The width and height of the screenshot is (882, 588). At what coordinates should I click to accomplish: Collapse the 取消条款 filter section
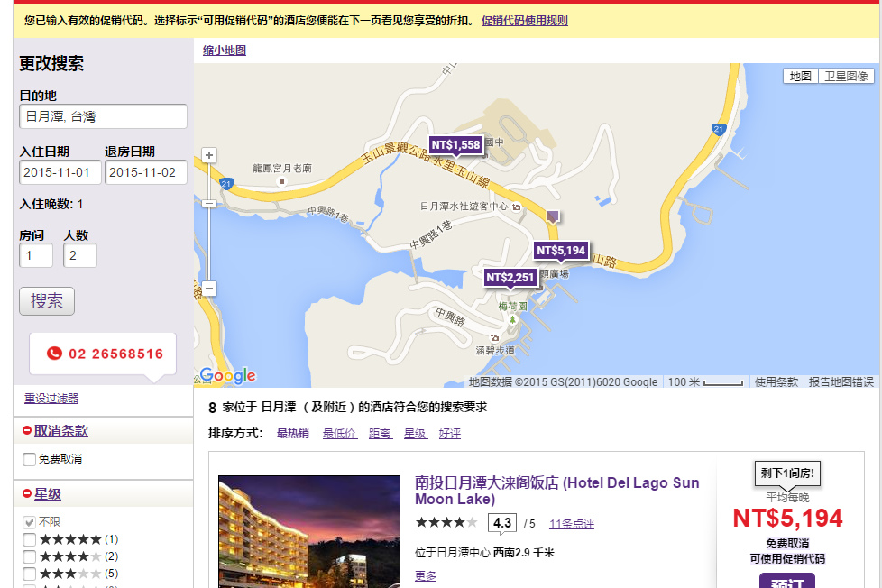(25, 430)
